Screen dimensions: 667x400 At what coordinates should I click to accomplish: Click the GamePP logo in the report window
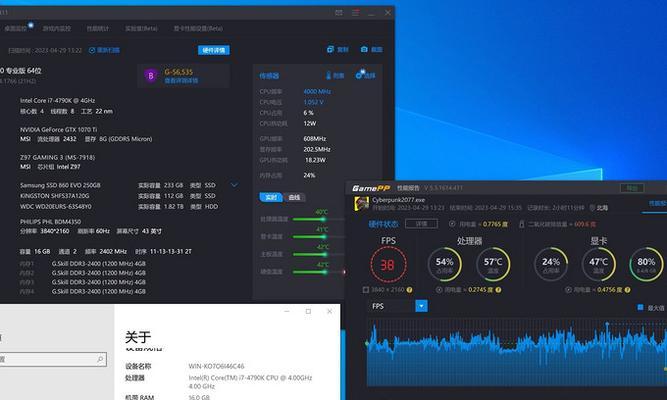[x=371, y=188]
